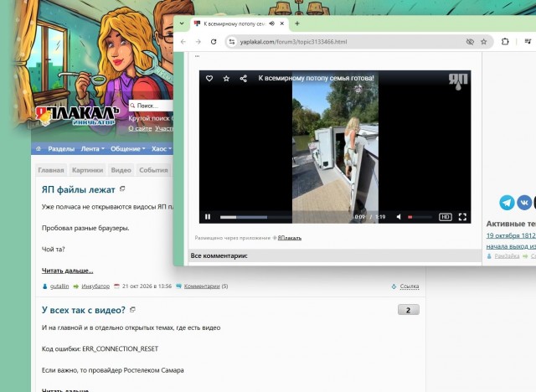The height and width of the screenshot is (392, 536).
Task: Open Разделы in the blue nav bar
Action: point(61,149)
